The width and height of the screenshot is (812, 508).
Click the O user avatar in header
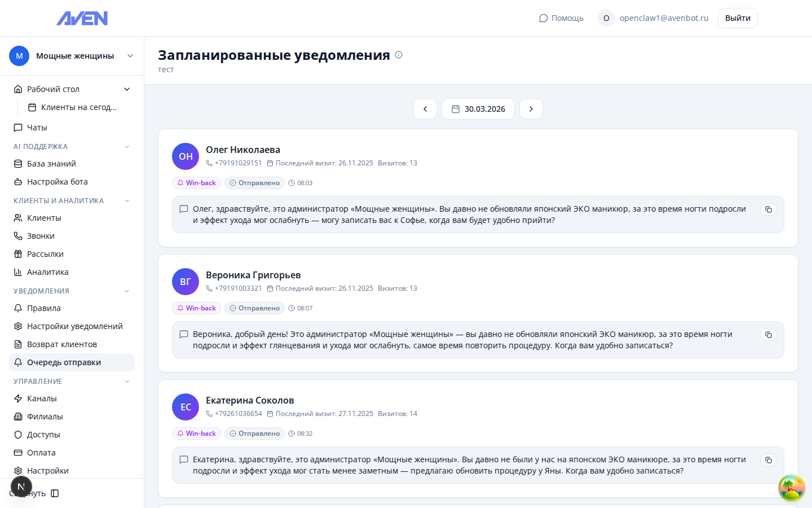[x=606, y=17]
